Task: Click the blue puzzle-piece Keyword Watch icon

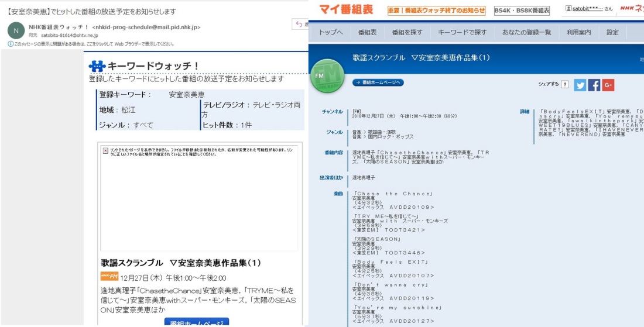Action: click(x=97, y=66)
